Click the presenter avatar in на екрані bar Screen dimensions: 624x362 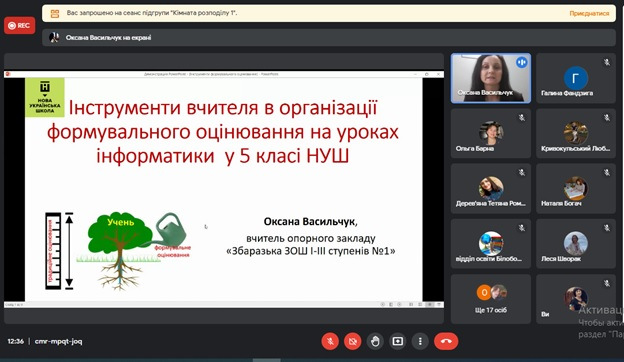pyautogui.click(x=54, y=37)
